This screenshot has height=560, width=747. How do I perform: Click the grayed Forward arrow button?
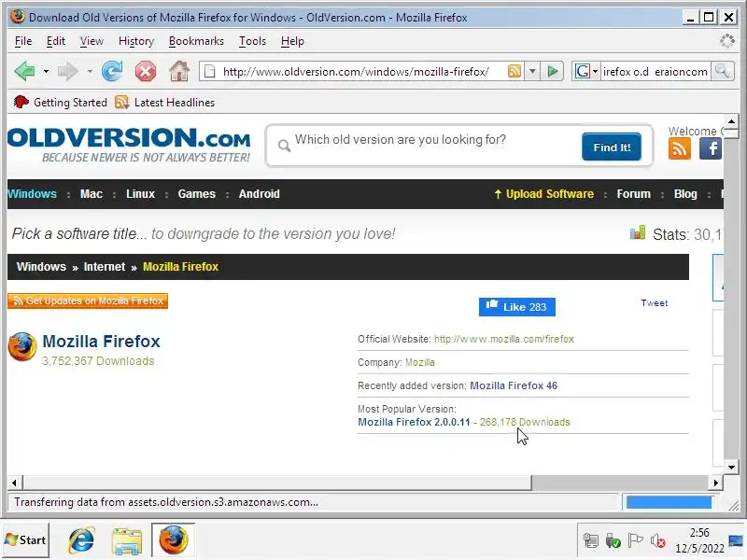pos(67,72)
